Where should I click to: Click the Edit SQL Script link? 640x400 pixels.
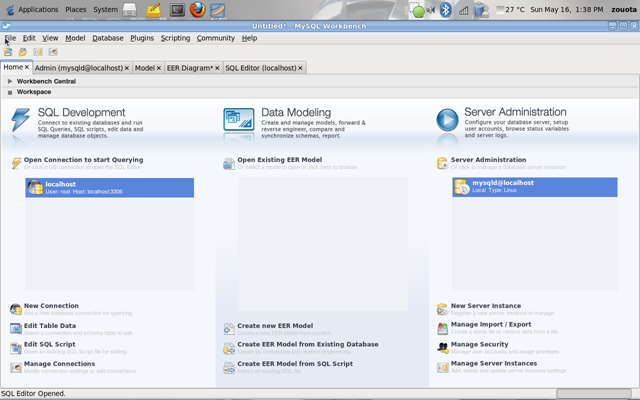click(49, 344)
